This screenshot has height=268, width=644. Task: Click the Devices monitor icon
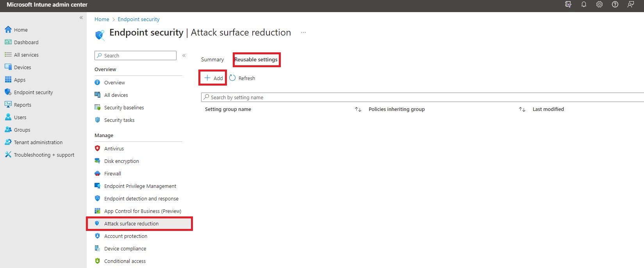click(8, 67)
